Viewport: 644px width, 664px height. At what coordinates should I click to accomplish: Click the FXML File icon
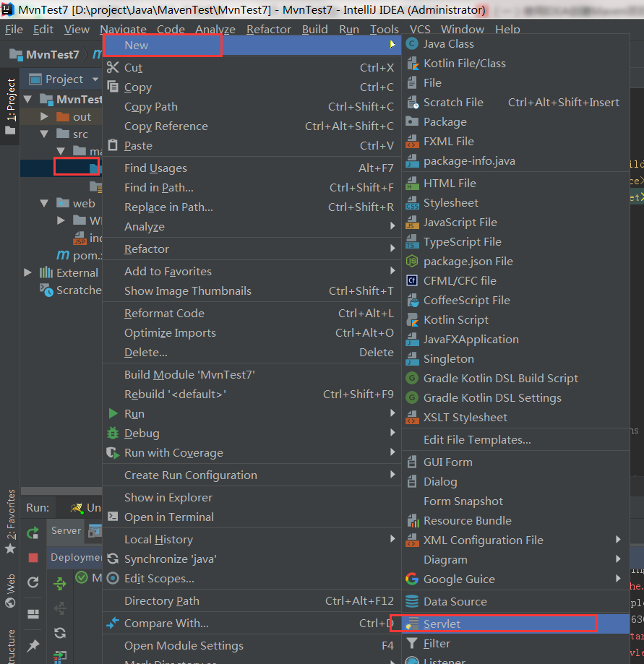point(412,141)
